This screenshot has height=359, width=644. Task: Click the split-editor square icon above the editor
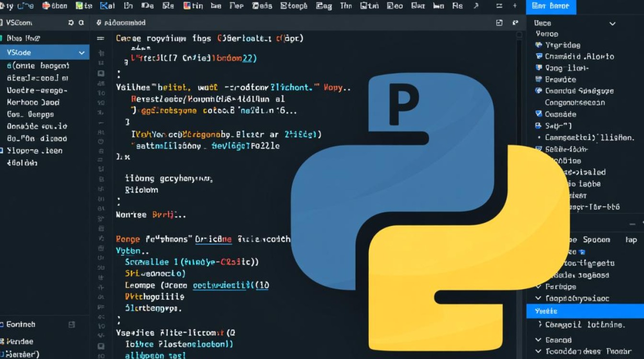click(499, 22)
